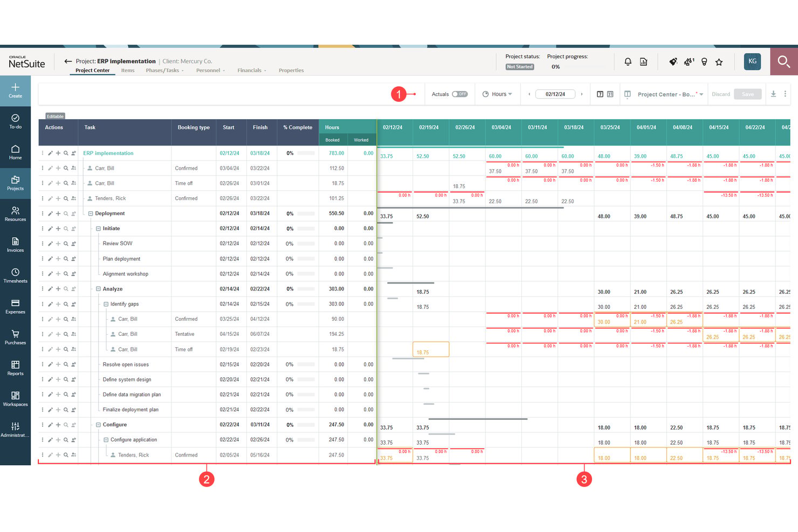Collapse Configure application task
The image size is (798, 532).
click(106, 440)
